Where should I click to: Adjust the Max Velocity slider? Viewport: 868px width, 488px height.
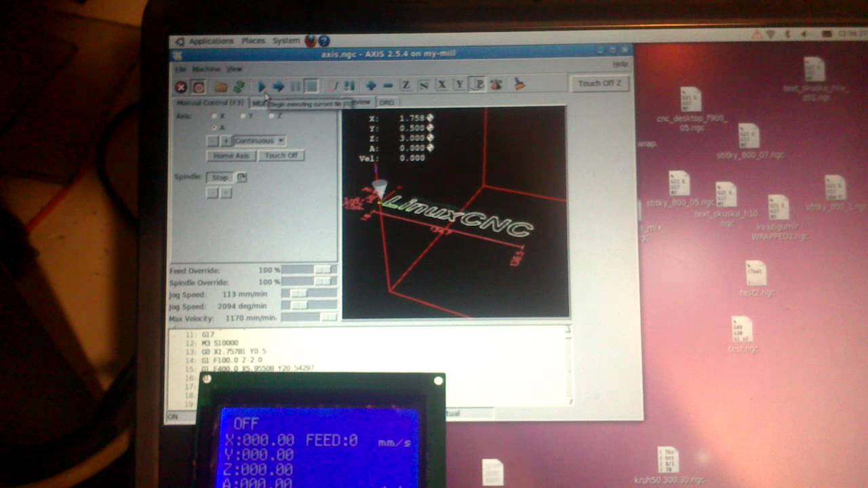pos(309,317)
